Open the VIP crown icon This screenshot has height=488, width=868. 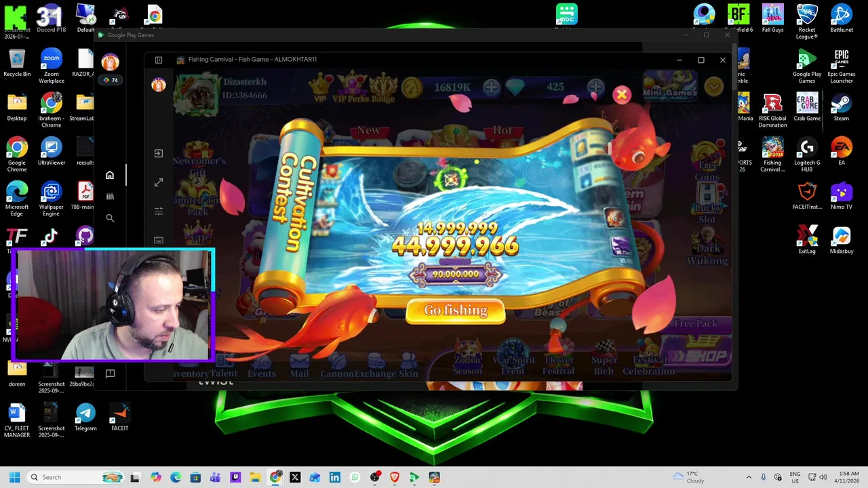[319, 87]
